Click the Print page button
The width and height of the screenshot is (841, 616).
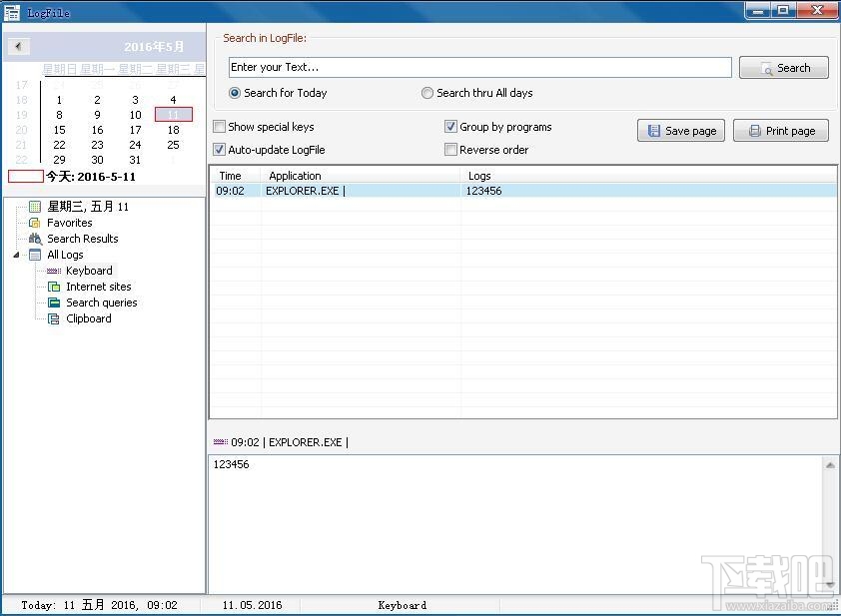pyautogui.click(x=781, y=131)
